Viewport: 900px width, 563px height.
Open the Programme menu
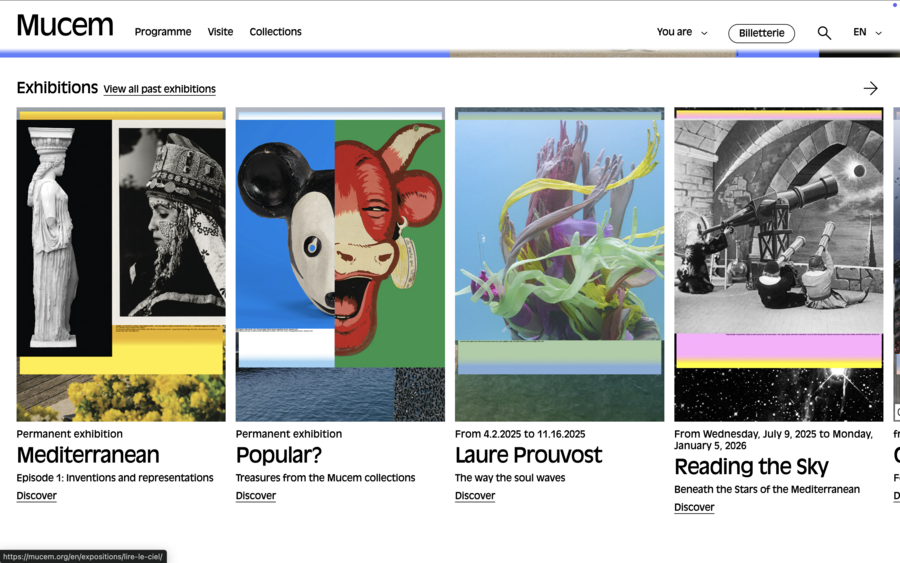click(x=163, y=32)
